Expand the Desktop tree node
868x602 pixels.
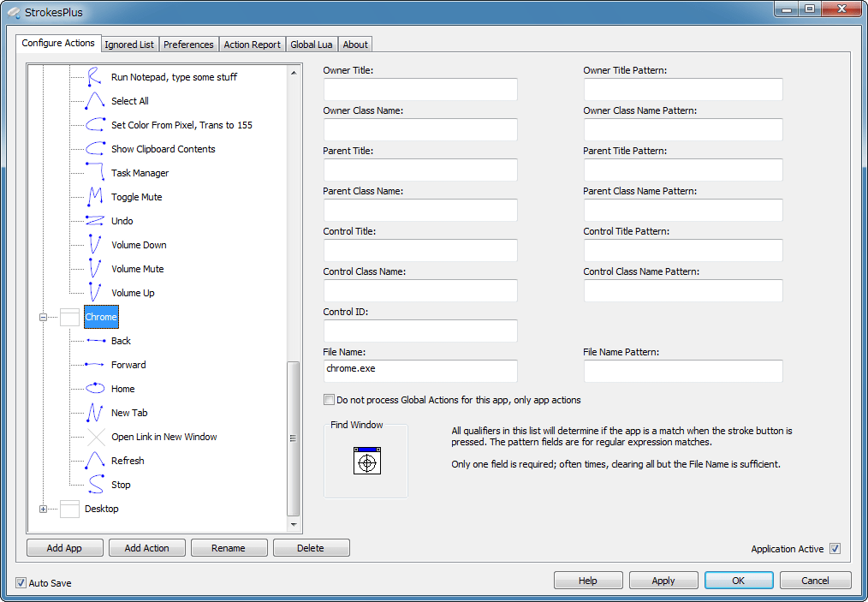point(43,509)
